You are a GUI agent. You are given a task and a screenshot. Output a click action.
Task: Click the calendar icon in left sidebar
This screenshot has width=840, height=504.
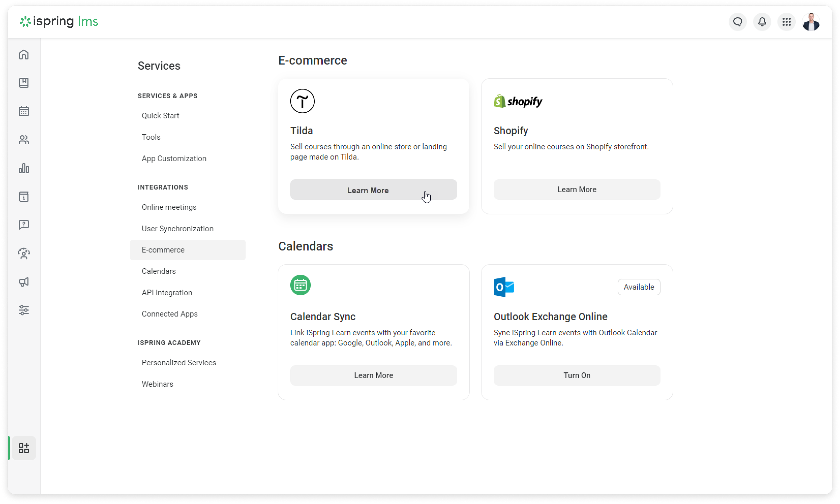(x=24, y=111)
